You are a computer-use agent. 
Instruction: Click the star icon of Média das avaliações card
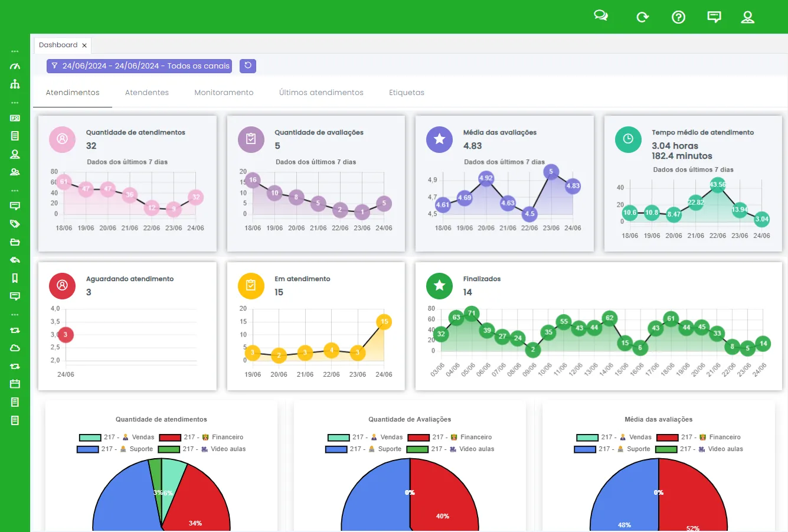click(x=439, y=139)
